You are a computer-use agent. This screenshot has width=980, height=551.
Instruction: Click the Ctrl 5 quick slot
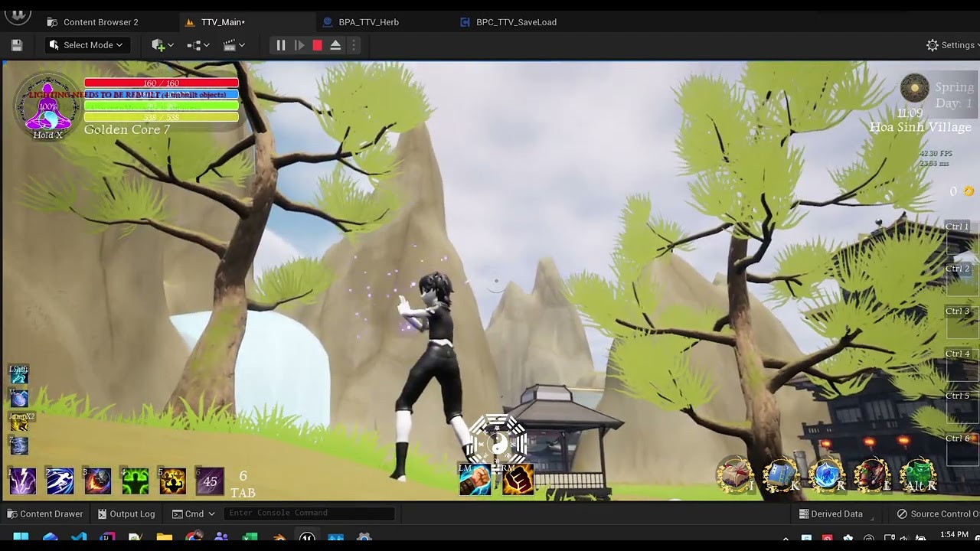(962, 406)
